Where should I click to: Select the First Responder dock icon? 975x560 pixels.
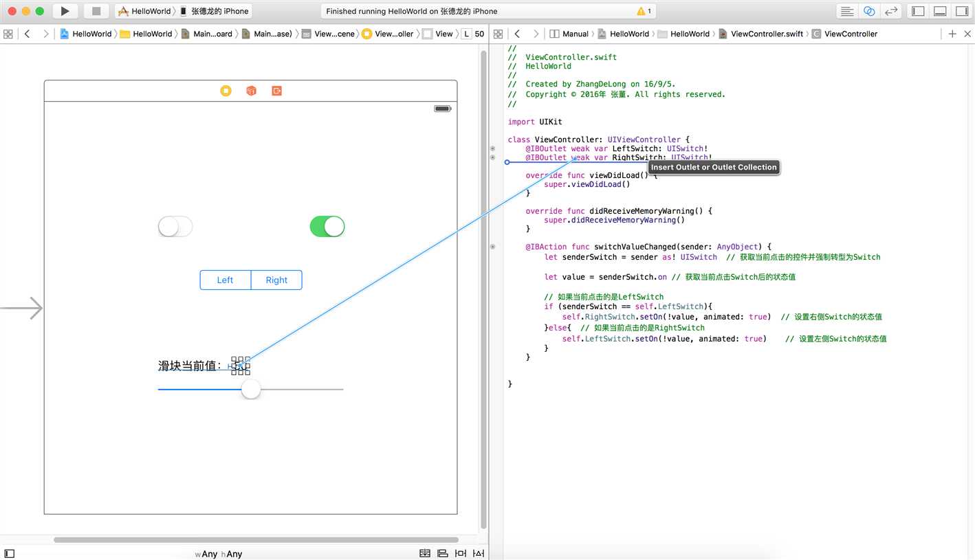(251, 91)
